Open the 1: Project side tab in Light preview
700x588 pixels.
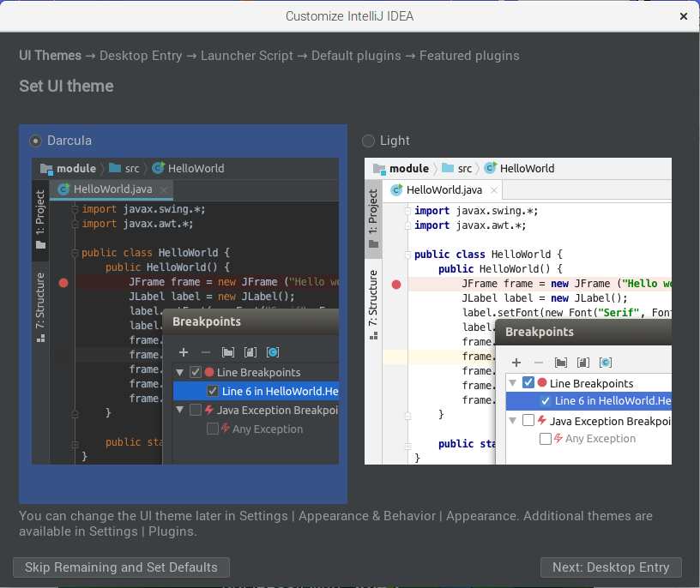(x=373, y=219)
